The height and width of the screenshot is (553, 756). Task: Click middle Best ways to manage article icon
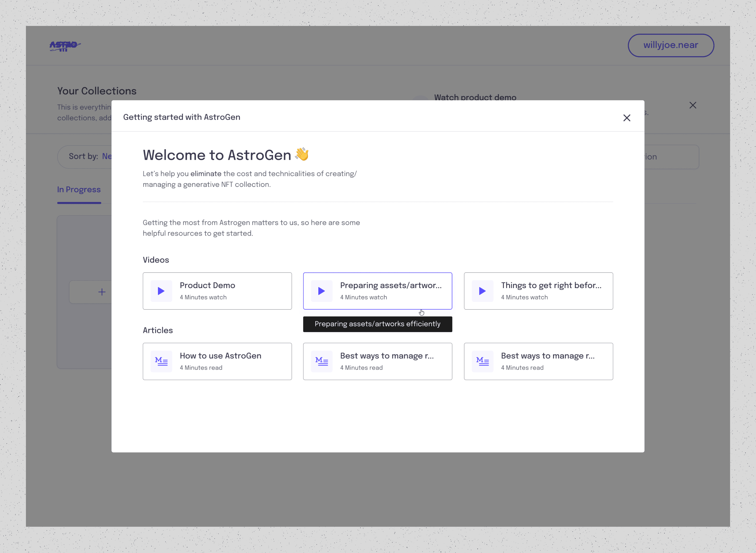[x=321, y=361]
